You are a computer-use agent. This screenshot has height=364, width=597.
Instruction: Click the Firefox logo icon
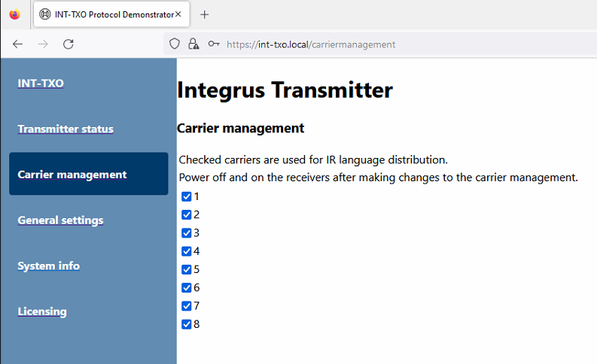pyautogui.click(x=14, y=14)
